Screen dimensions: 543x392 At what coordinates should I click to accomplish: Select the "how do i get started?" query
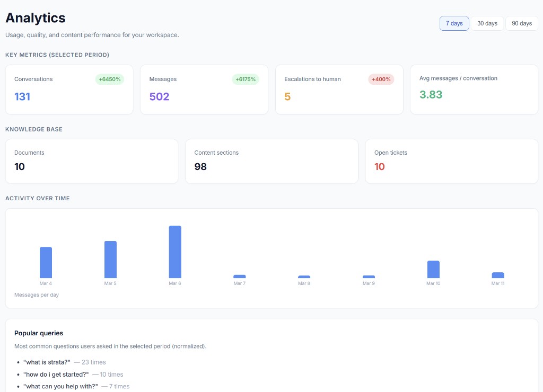(56, 375)
